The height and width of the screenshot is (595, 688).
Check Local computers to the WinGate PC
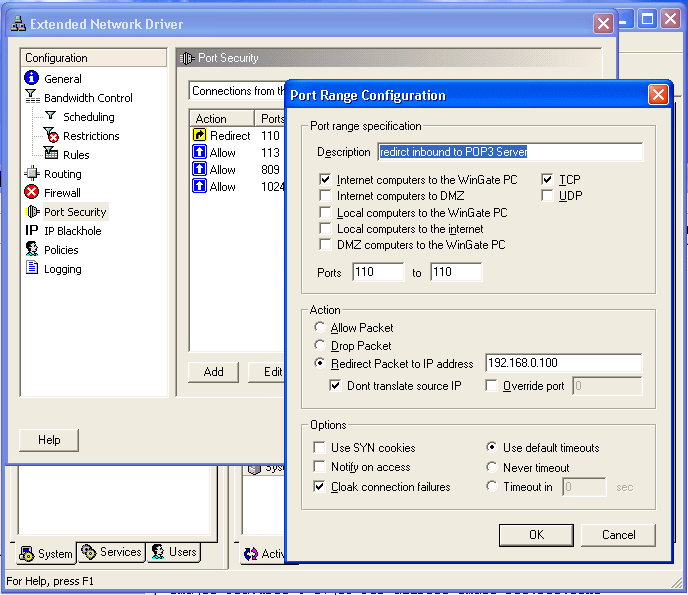pos(325,212)
